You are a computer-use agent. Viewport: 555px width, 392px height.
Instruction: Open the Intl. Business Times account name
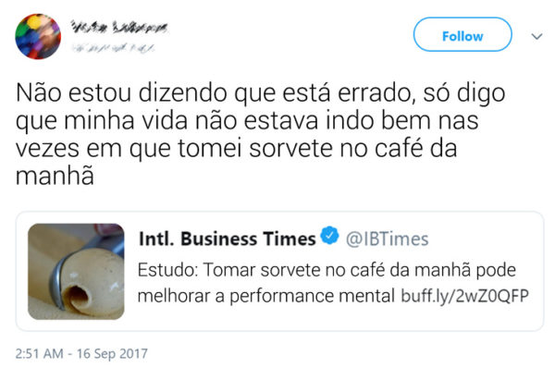click(x=228, y=239)
